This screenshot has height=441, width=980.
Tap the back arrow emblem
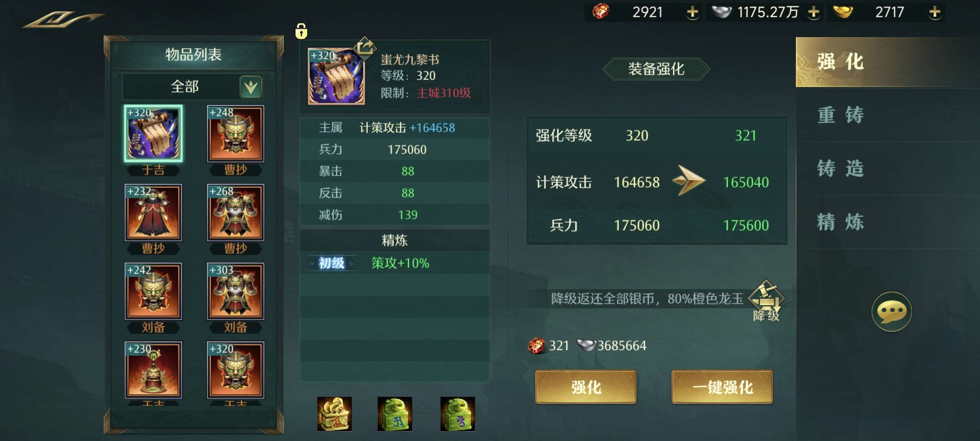[x=63, y=19]
